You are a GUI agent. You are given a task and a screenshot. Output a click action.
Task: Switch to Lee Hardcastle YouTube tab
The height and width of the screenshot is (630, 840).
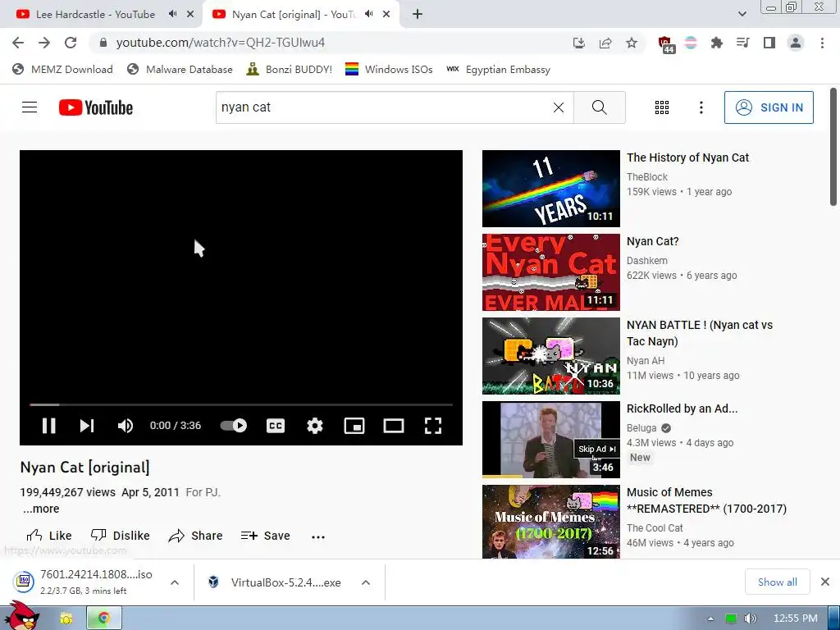pyautogui.click(x=95, y=15)
